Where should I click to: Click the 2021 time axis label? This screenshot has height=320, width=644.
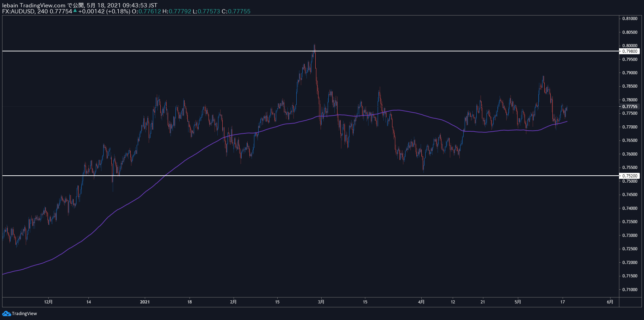[x=145, y=302]
